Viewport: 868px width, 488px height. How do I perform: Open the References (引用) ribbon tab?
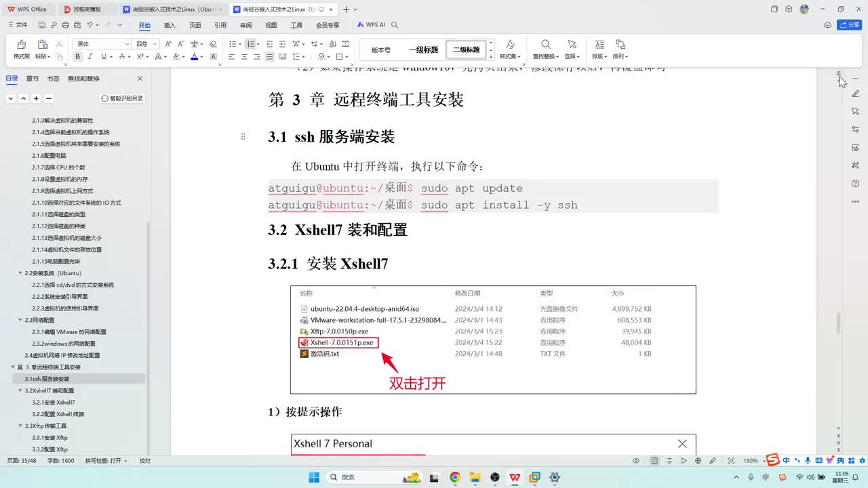tap(220, 25)
